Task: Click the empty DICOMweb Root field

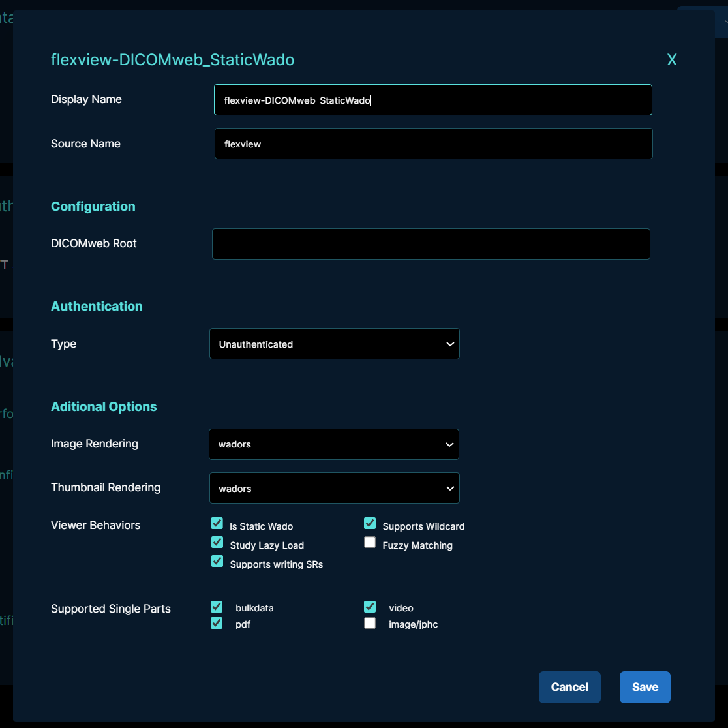Action: point(431,244)
